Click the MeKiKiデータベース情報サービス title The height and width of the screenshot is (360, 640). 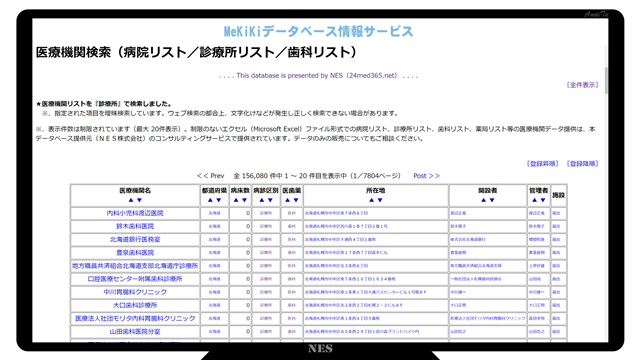click(x=318, y=31)
